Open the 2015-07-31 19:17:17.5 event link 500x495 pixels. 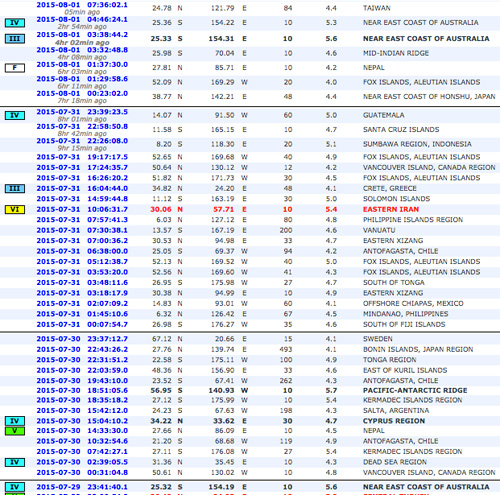click(82, 157)
